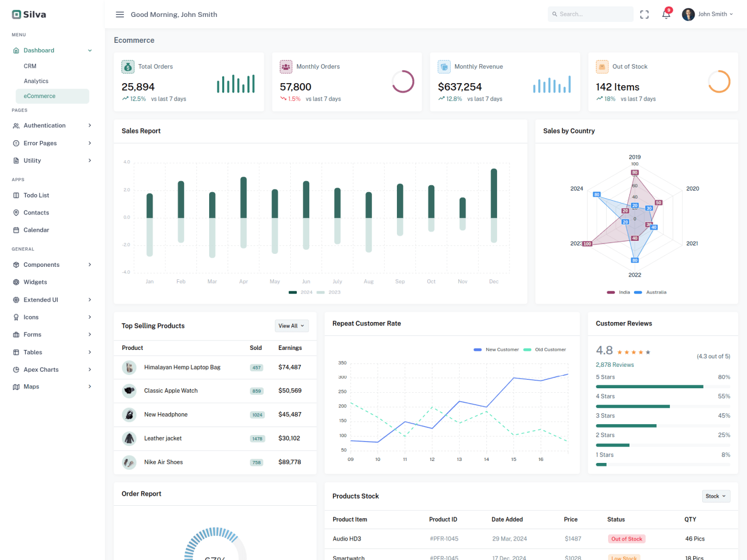
Task: Expand the Apex Charts section
Action: pos(41,369)
